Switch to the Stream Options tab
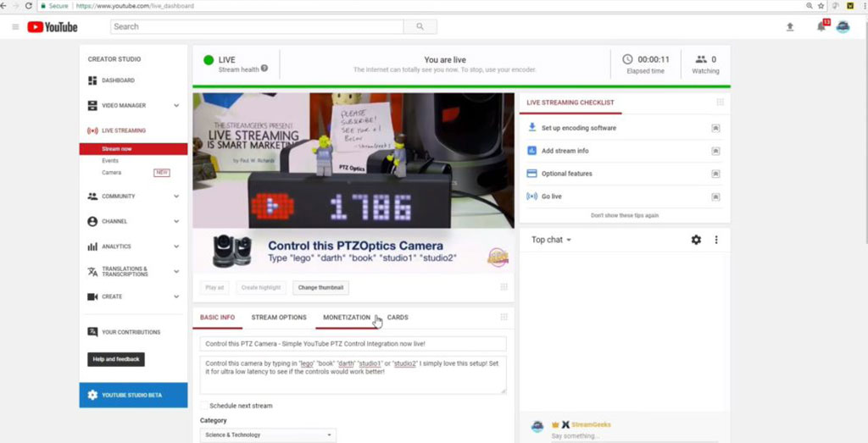This screenshot has height=443, width=868. click(x=279, y=318)
